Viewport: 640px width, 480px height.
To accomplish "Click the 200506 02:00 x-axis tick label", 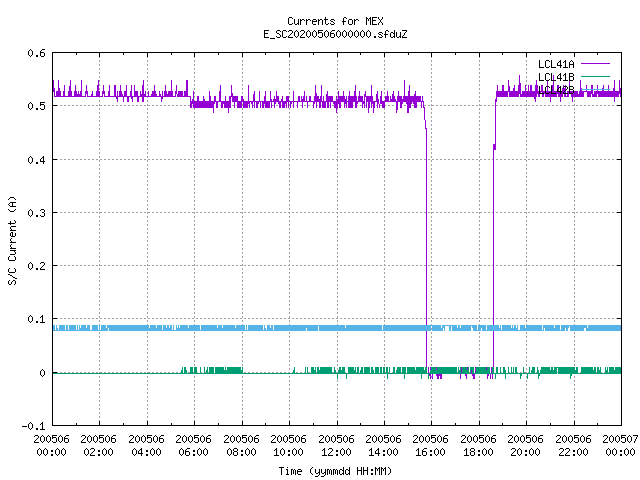I will pyautogui.click(x=98, y=445).
